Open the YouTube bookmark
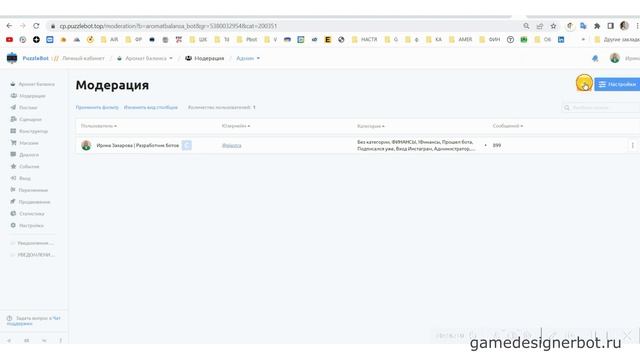The height and width of the screenshot is (360, 640). coord(9,40)
